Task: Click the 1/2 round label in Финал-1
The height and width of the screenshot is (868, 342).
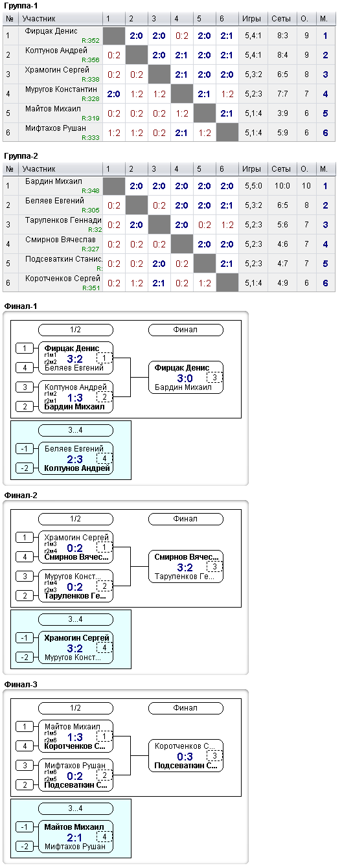Action: (x=75, y=330)
